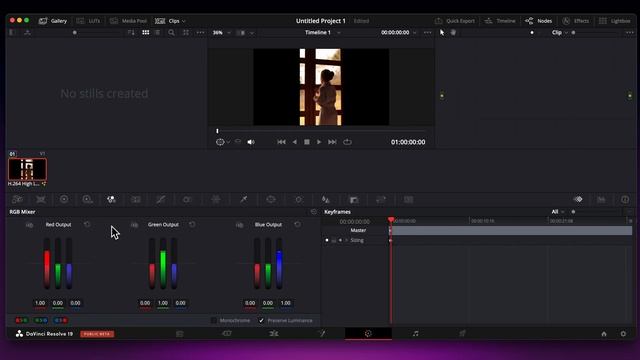Expand the Sizing keyframe track

347,240
